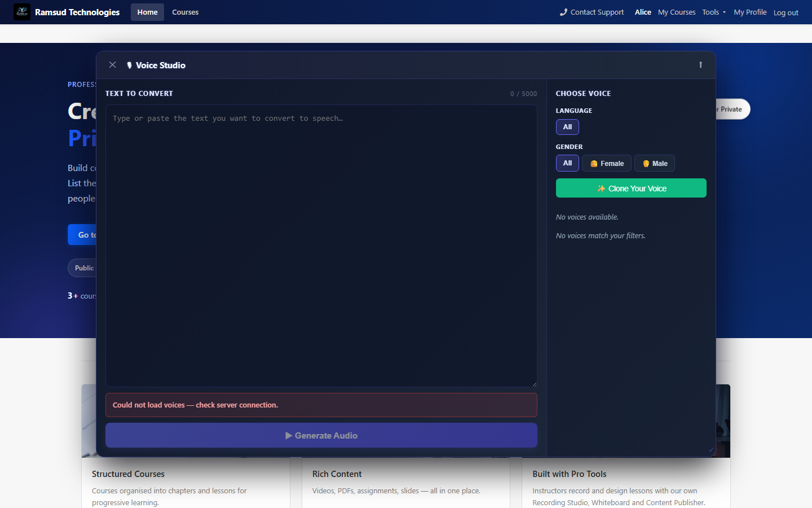Click Log out in the navbar
Viewport: 812px width, 508px height.
tap(786, 12)
